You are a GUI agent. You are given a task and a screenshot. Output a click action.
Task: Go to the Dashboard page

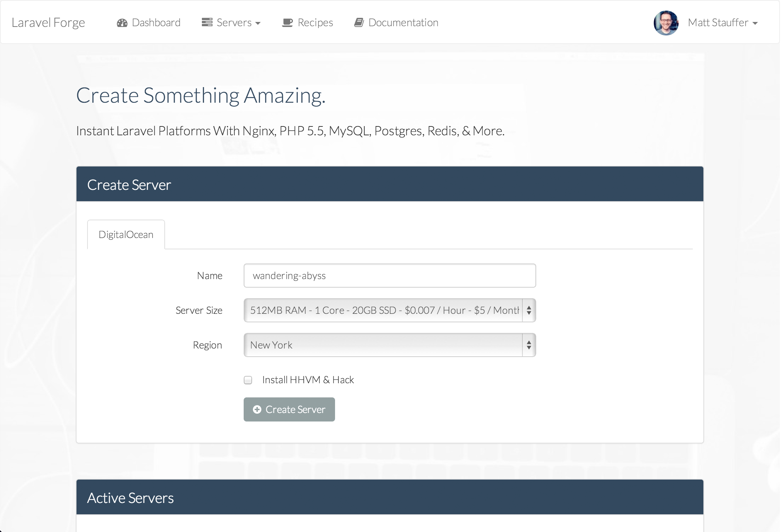coord(148,23)
